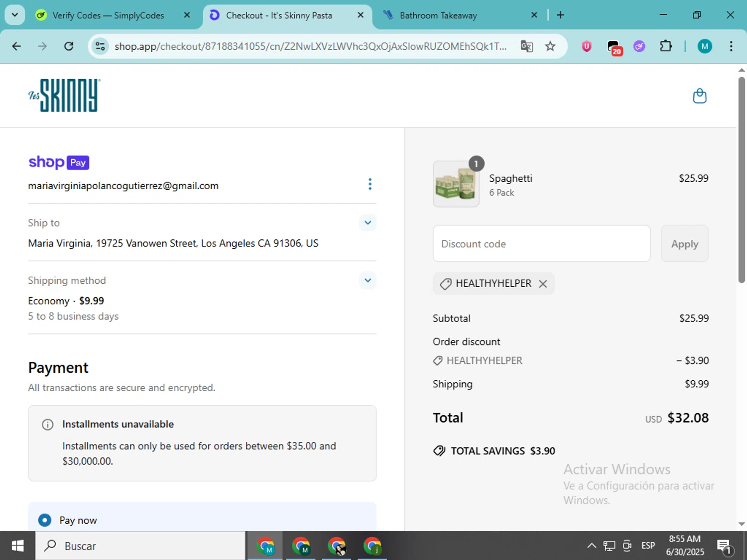Click the Payment heading
This screenshot has width=747, height=560.
pyautogui.click(x=58, y=368)
